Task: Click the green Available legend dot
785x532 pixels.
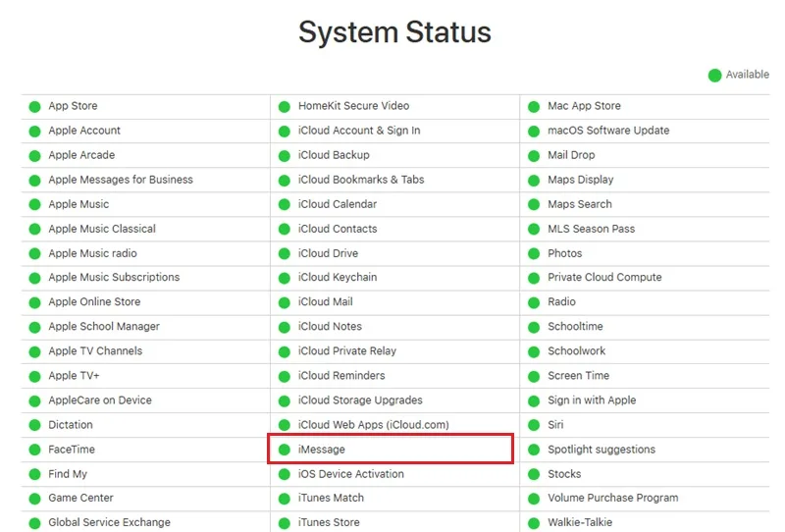Action: pyautogui.click(x=714, y=76)
